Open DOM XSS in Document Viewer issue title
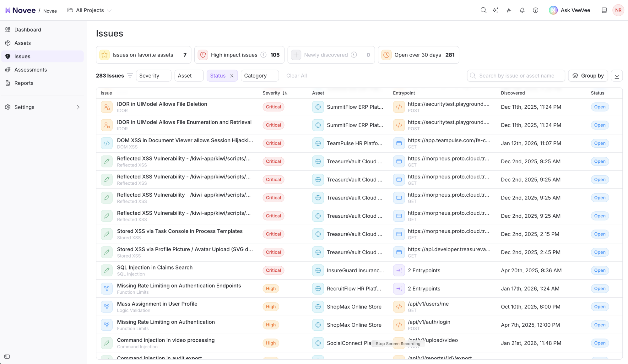This screenshot has width=628, height=364. coord(185,140)
